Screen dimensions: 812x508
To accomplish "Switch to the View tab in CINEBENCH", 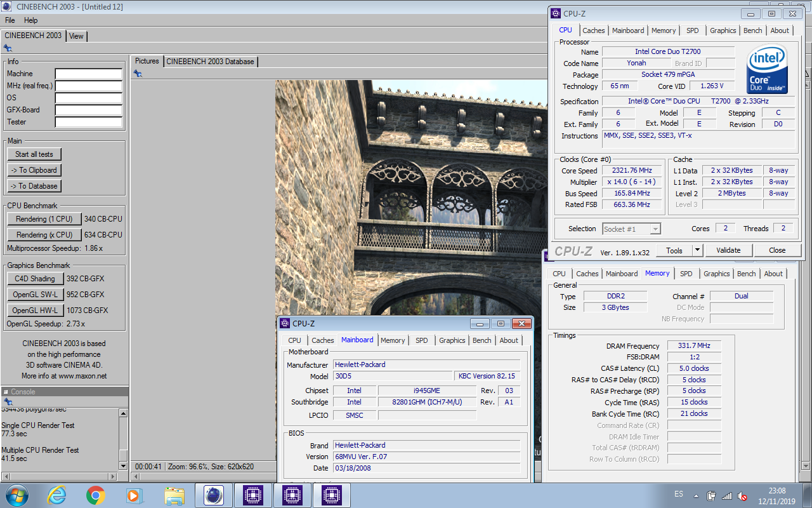I will [76, 36].
